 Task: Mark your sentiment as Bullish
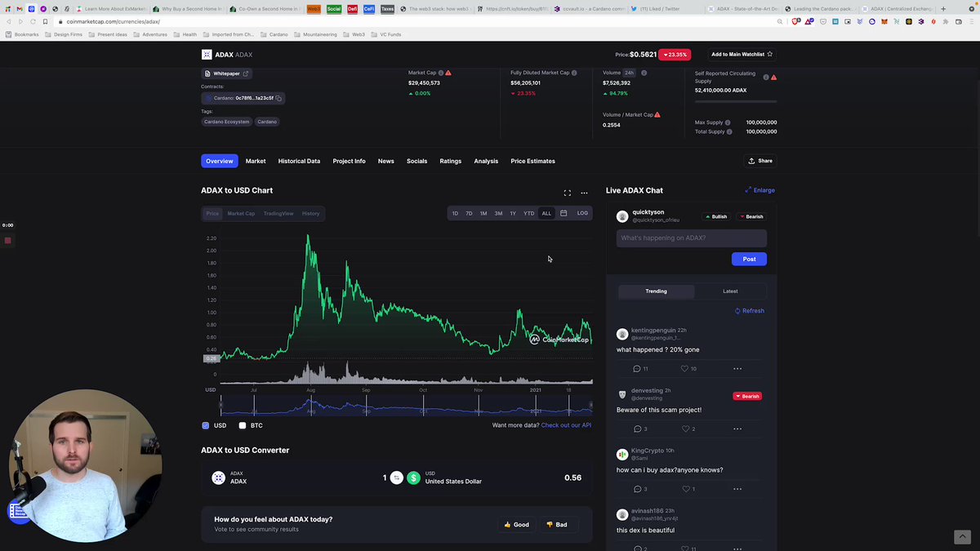pos(716,216)
